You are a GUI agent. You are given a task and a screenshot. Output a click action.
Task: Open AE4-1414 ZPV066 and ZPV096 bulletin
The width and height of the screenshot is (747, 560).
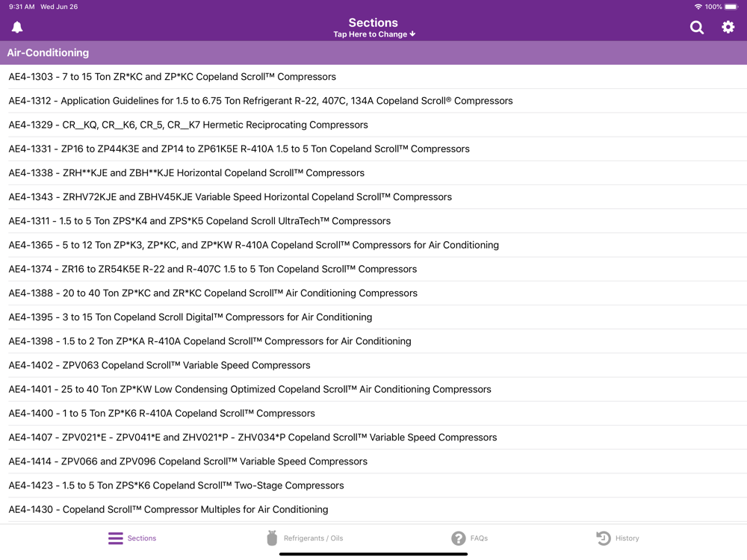[373, 461]
